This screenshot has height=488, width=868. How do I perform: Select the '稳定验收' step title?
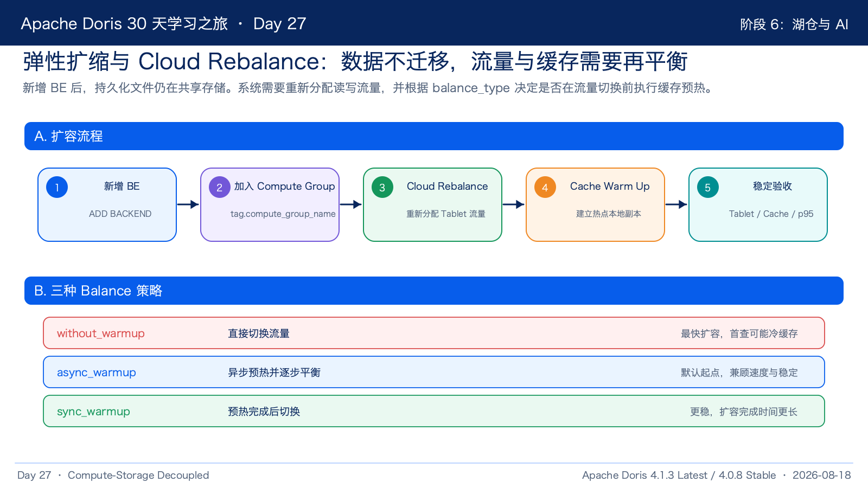click(x=773, y=186)
